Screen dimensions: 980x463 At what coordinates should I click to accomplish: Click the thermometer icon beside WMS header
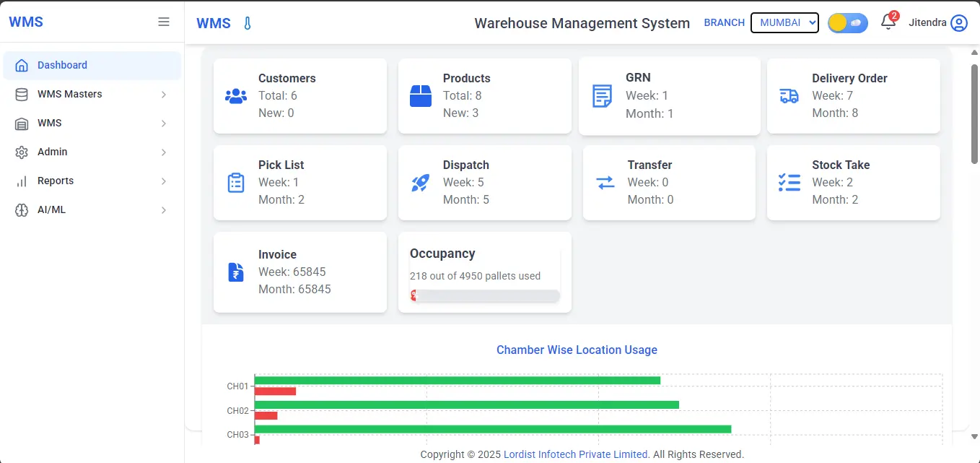tap(248, 22)
